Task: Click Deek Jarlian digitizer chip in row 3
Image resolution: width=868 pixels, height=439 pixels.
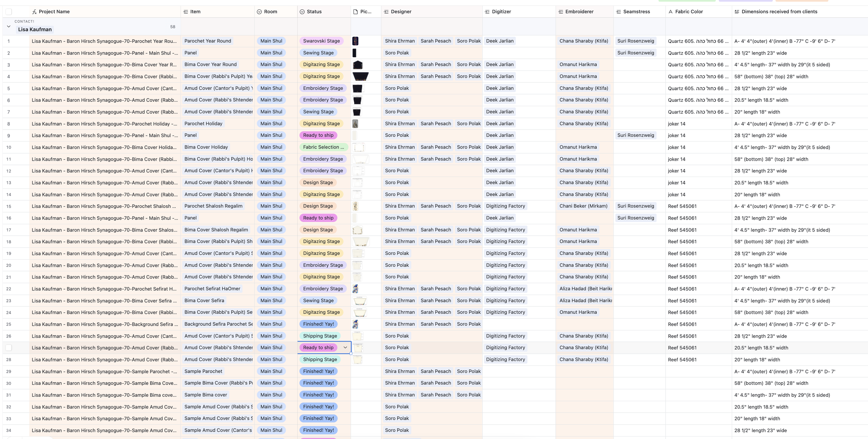Action: pyautogui.click(x=500, y=65)
